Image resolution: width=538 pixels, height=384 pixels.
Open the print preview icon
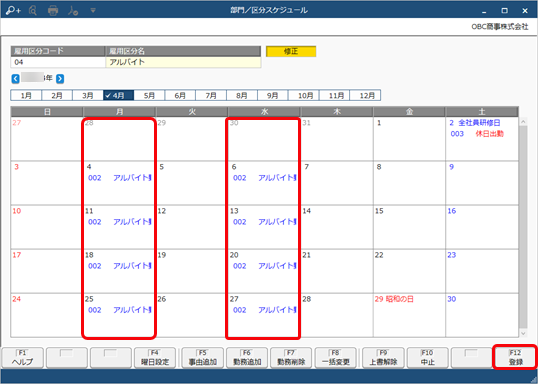(x=33, y=10)
